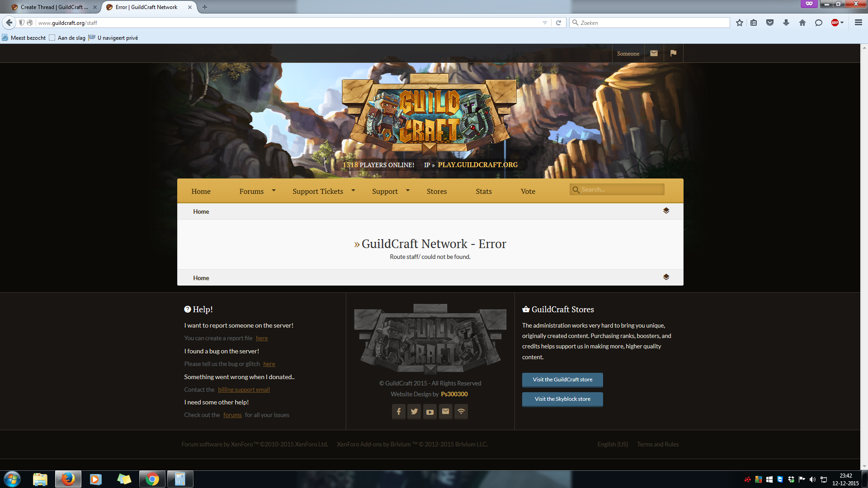
Task: Open GuildCraft YouTube icon
Action: 430,412
